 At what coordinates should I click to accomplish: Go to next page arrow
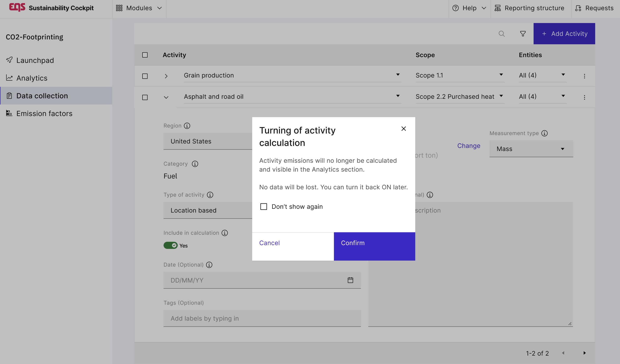[584, 353]
